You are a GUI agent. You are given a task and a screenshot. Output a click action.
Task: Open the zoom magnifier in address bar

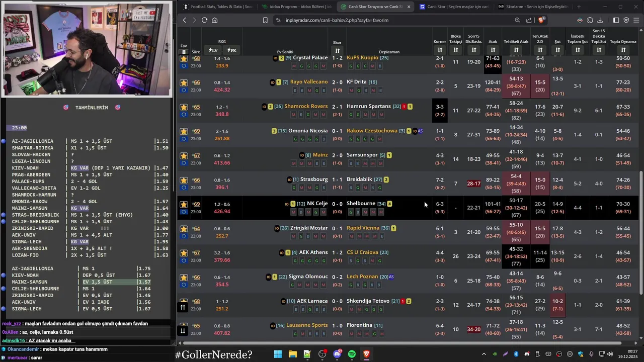pos(517,20)
